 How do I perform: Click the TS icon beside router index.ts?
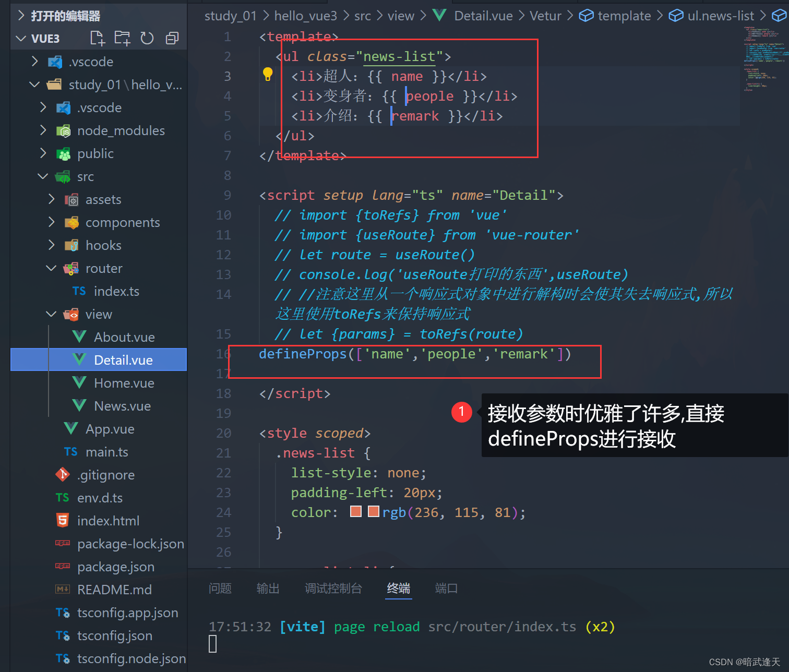click(79, 291)
